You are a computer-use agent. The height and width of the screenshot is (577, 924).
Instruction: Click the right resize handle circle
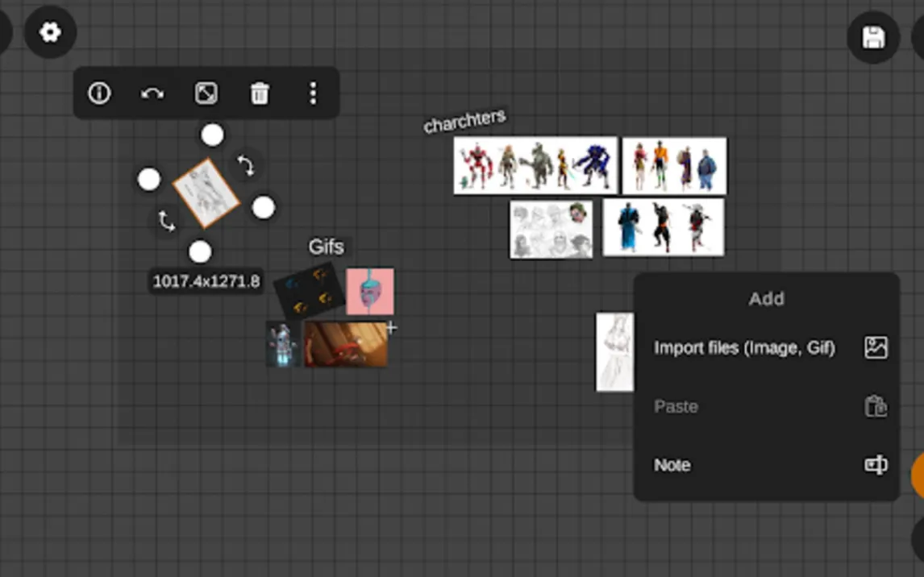(x=264, y=208)
